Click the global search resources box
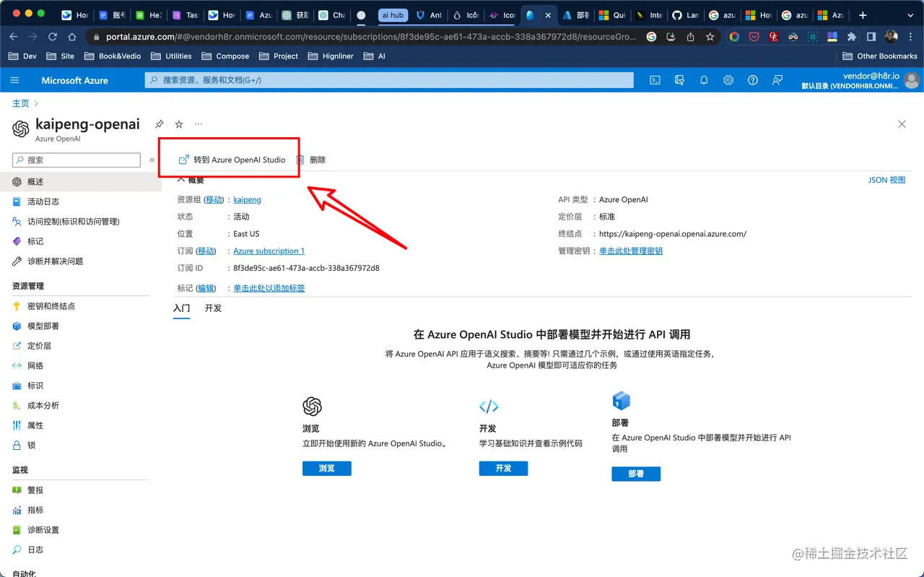Viewport: 924px width, 577px height. (389, 80)
